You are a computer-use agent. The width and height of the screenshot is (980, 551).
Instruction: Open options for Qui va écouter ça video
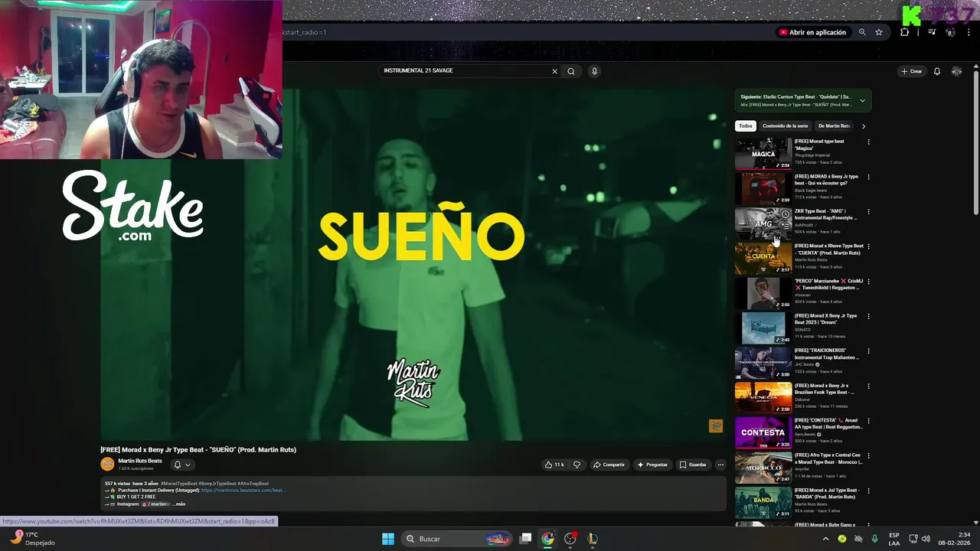pos(868,178)
